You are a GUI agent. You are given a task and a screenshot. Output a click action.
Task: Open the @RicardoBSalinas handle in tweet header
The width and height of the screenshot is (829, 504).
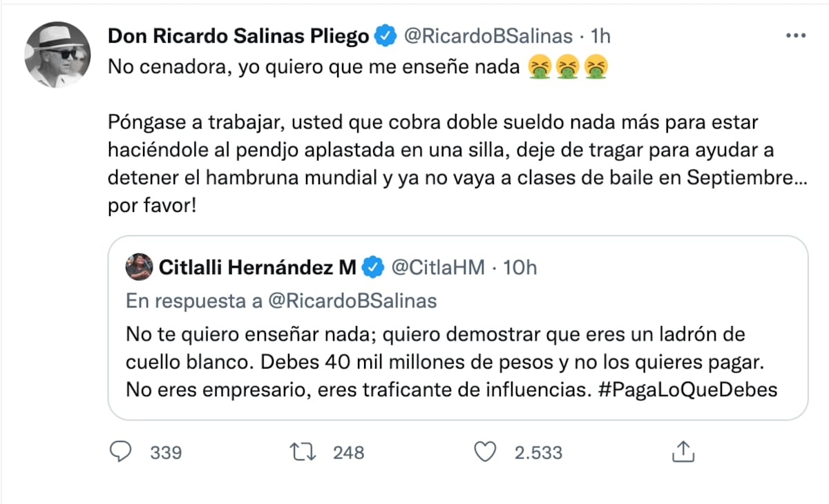point(488,37)
